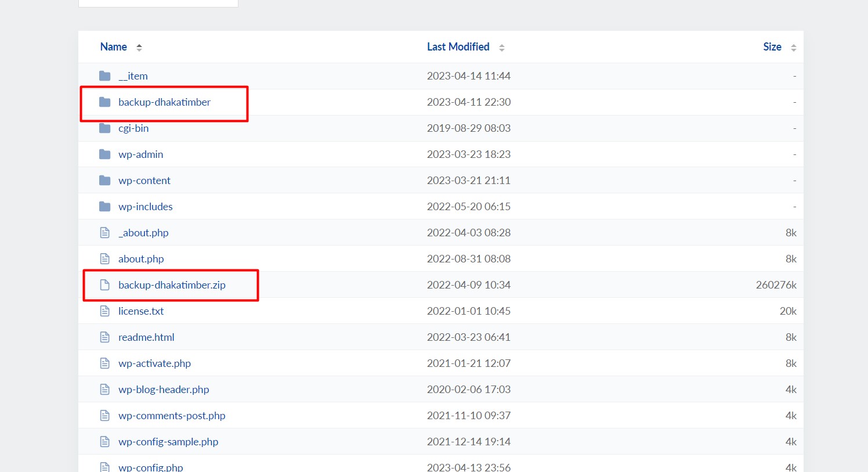The width and height of the screenshot is (868, 472).
Task: Sort listing by Name header
Action: 114,47
